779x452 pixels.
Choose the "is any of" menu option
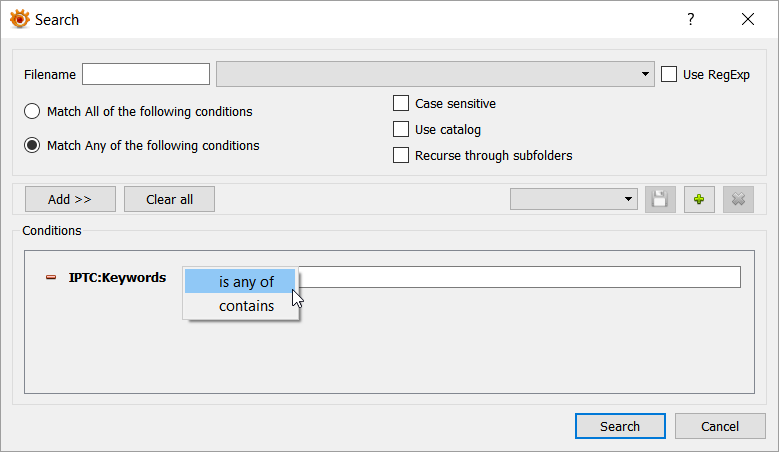[x=246, y=282]
